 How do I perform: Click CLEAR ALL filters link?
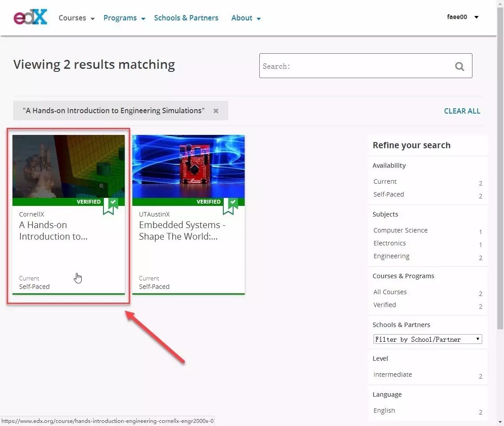click(462, 111)
